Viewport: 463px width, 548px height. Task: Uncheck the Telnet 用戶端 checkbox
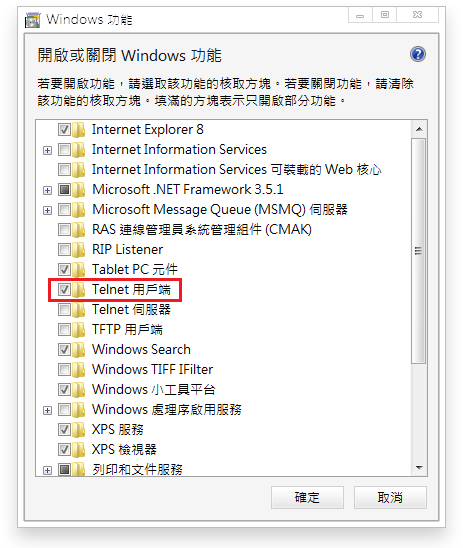click(x=64, y=289)
